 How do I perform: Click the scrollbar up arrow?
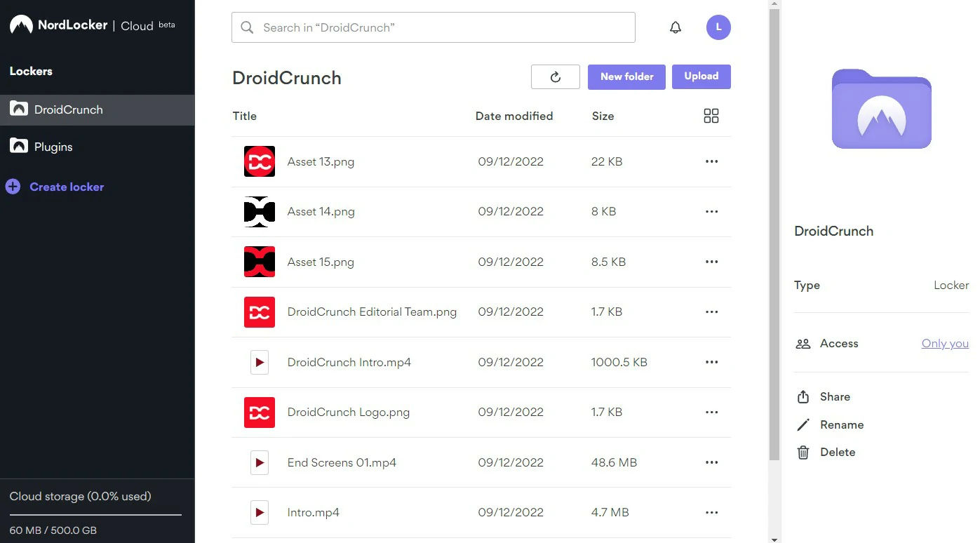[774, 4]
